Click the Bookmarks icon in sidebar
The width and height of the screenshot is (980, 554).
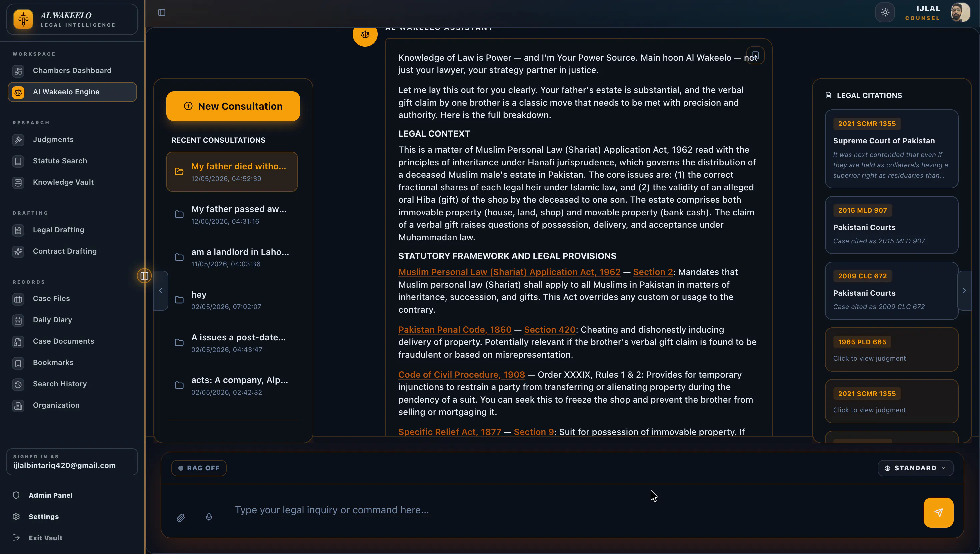(18, 363)
